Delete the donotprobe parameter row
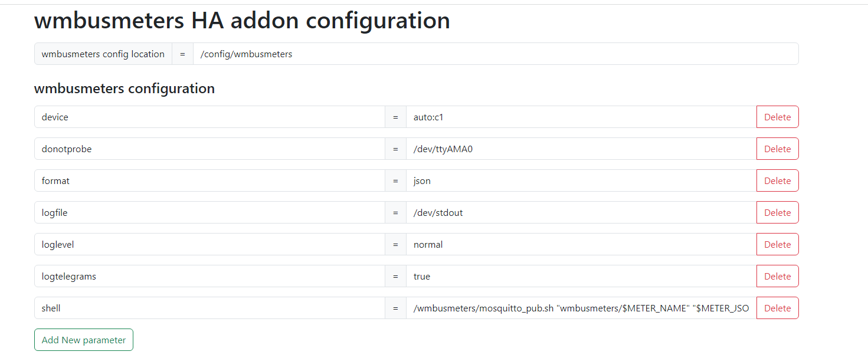This screenshot has width=868, height=358. pyautogui.click(x=777, y=149)
